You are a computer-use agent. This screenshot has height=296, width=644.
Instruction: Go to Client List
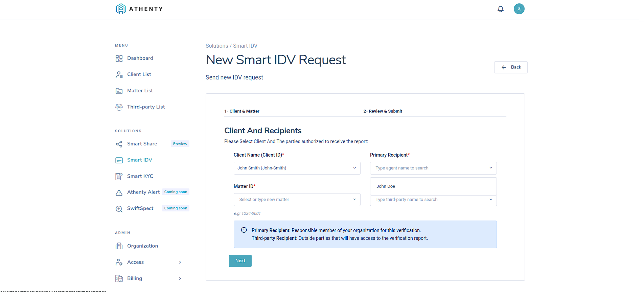[x=139, y=74]
